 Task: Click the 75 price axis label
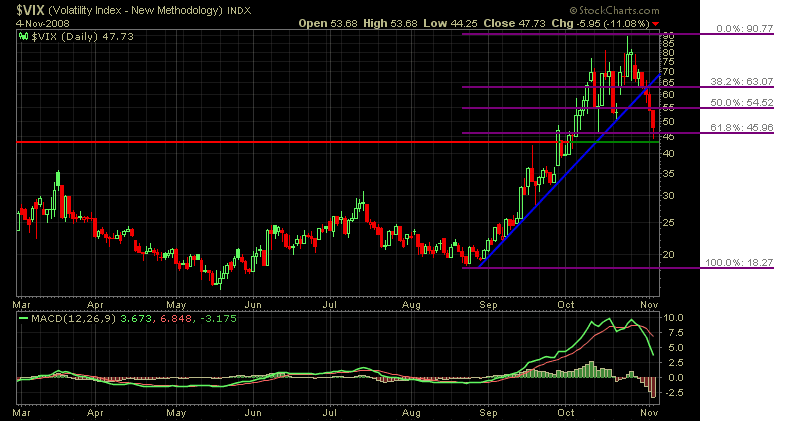pos(668,62)
